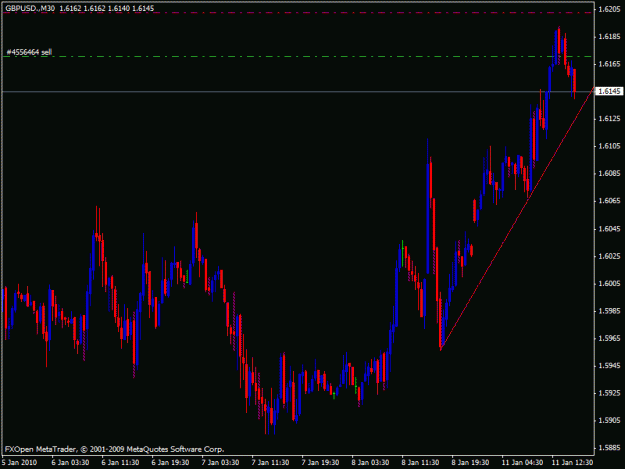Screen dimensions: 625x469
Task: Select the #4556464 sell order label
Action: (x=29, y=52)
